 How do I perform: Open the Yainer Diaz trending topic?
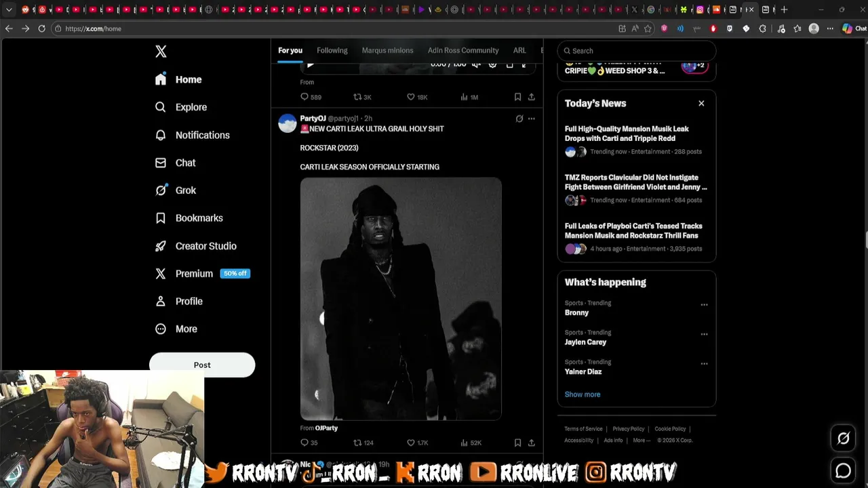click(x=583, y=371)
